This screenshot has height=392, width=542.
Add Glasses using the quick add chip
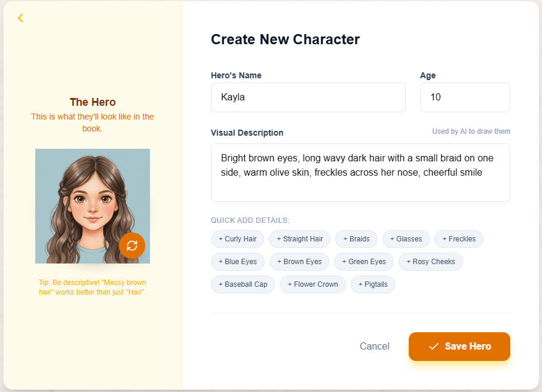click(406, 238)
